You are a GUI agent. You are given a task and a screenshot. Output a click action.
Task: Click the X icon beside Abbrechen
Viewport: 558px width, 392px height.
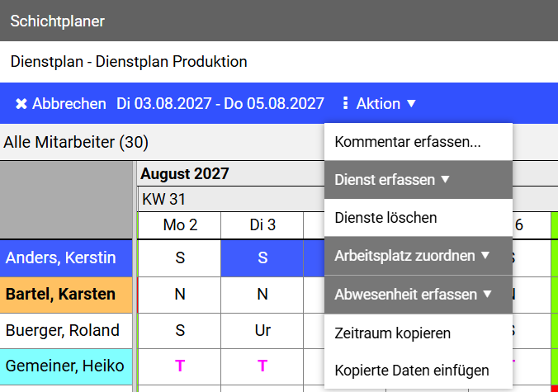(21, 104)
